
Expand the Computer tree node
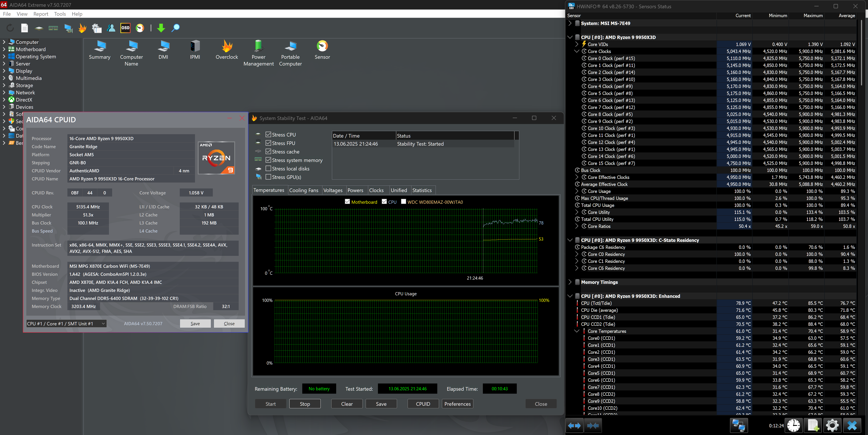tap(4, 42)
